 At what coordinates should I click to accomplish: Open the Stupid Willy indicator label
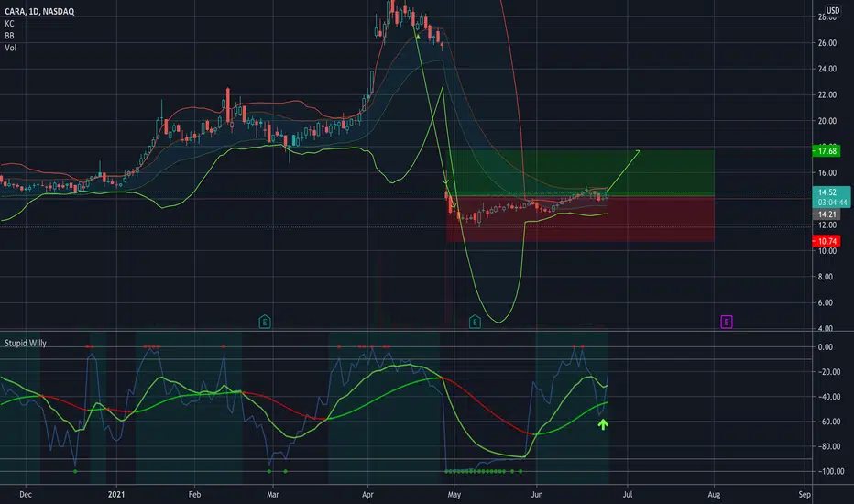26,343
